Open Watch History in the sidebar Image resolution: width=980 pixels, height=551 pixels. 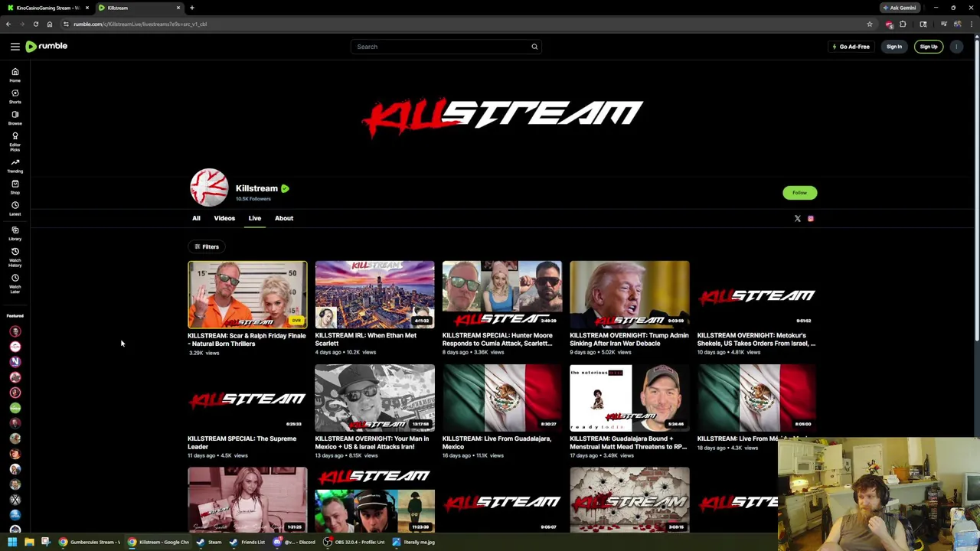click(x=15, y=257)
